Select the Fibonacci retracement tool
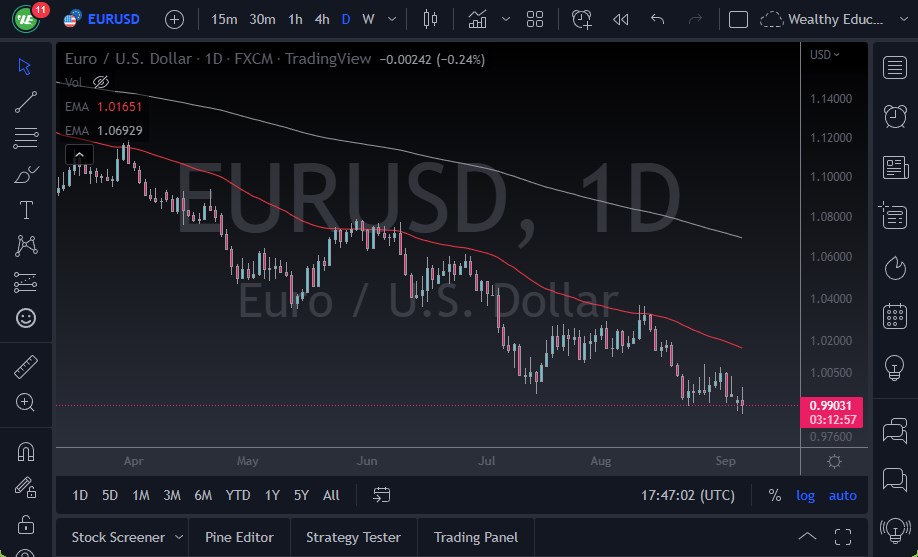 pos(25,138)
